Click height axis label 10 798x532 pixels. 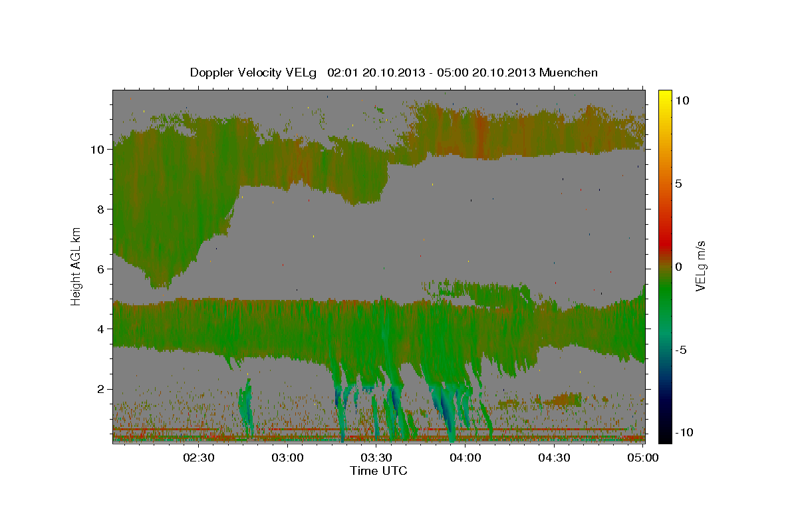[x=98, y=150]
